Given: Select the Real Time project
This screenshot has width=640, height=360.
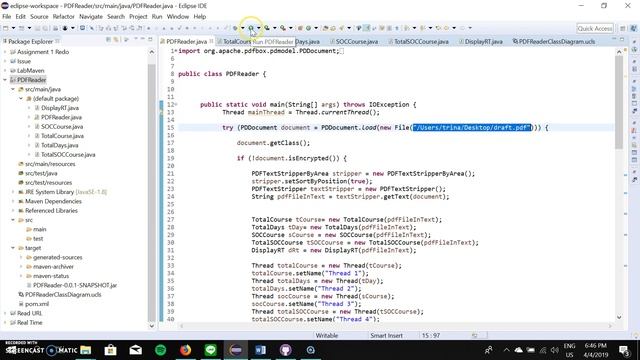Looking at the screenshot, I should tap(30, 323).
